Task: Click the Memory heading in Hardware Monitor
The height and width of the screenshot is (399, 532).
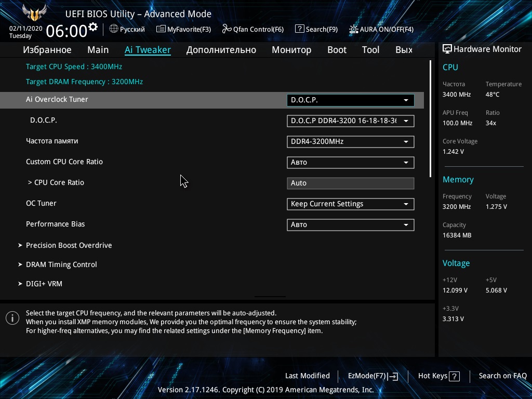Action: coord(458,180)
